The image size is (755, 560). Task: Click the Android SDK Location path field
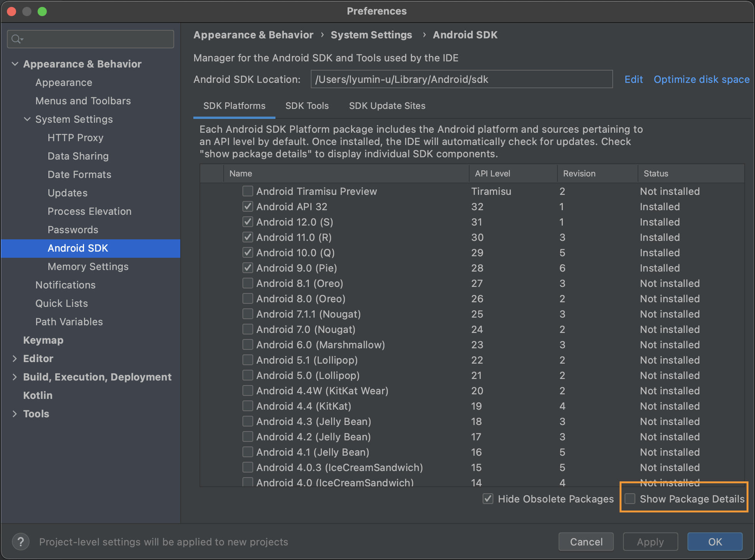tap(462, 79)
